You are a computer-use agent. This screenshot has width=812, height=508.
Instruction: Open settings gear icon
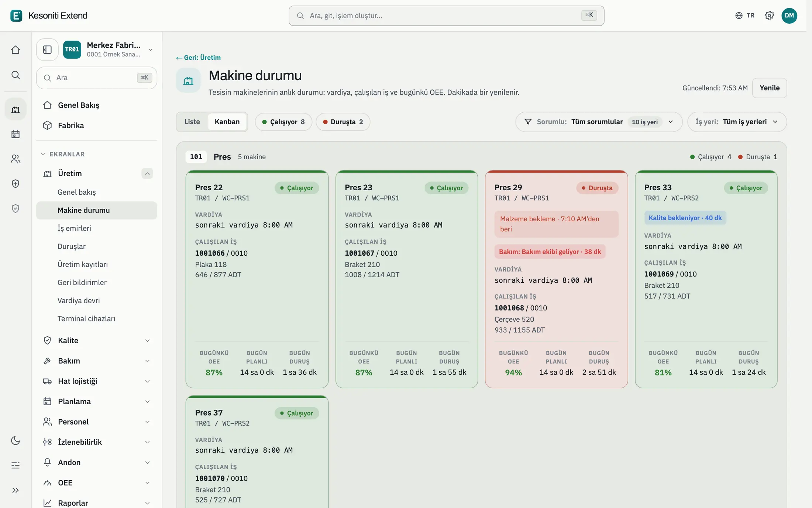(x=769, y=16)
